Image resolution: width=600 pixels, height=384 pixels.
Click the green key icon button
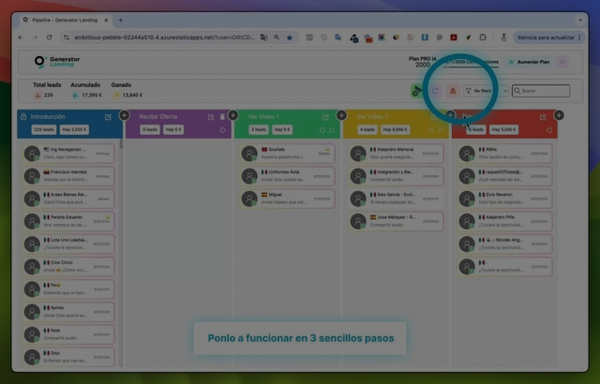coord(417,91)
